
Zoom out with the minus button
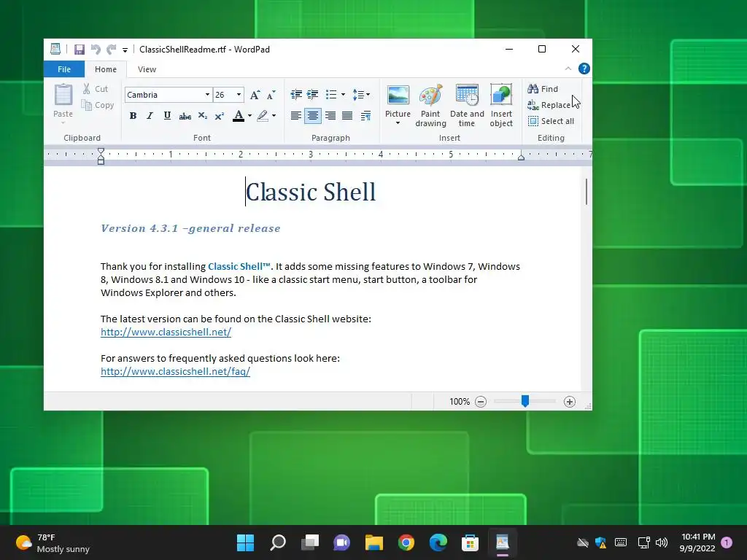coord(481,402)
